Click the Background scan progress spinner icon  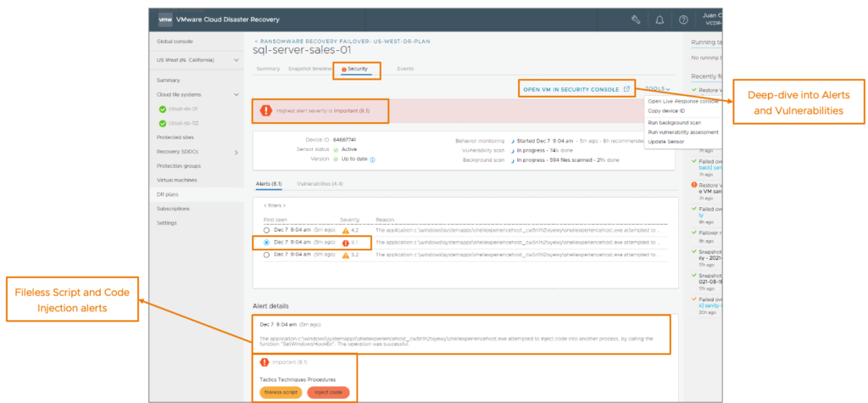[513, 160]
